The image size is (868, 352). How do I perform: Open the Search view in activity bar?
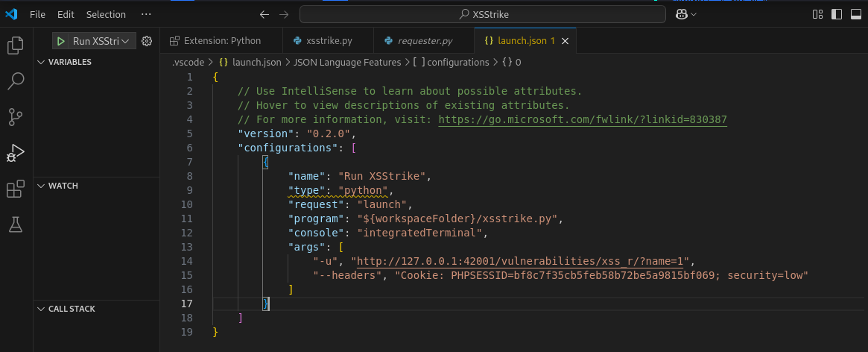[16, 81]
